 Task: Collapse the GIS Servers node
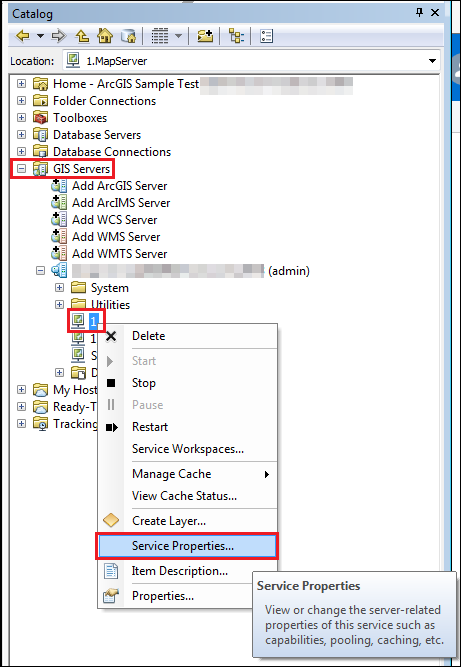(x=21, y=169)
